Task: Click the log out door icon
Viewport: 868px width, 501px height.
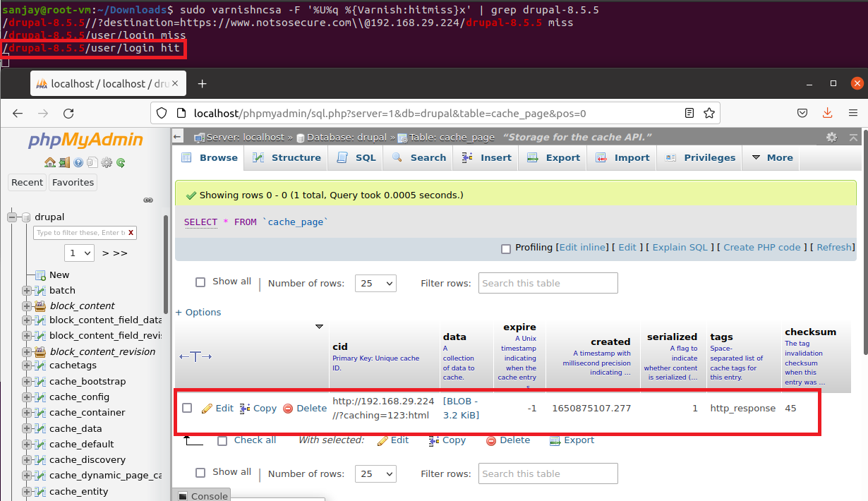Action: click(x=64, y=162)
